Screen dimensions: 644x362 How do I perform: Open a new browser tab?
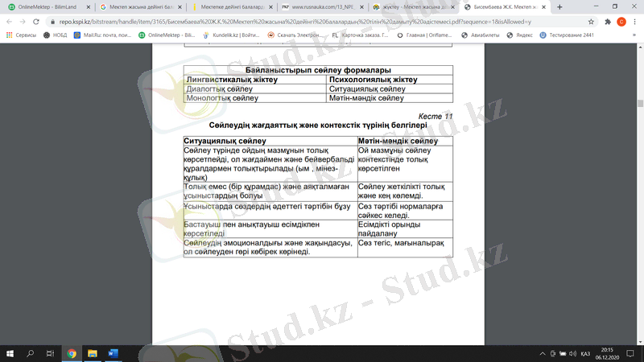click(559, 7)
